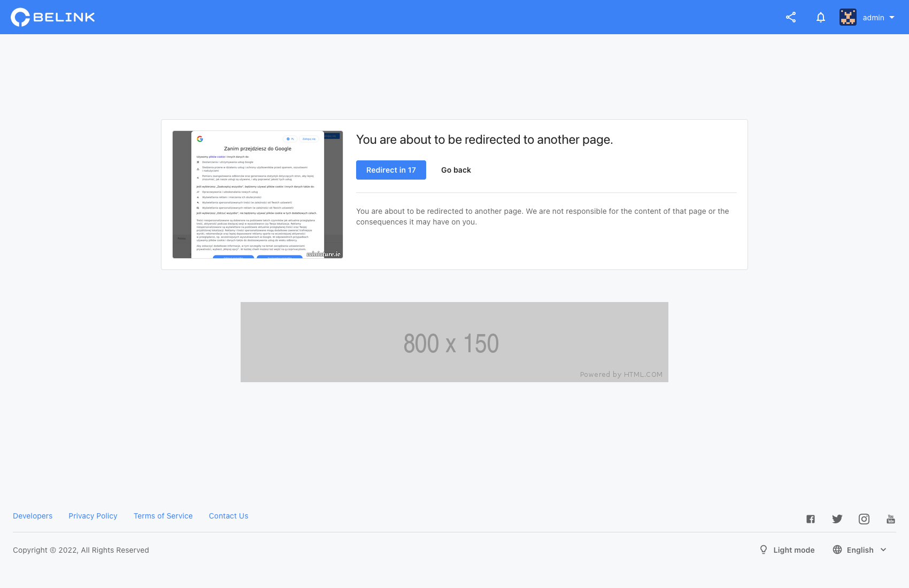Image resolution: width=909 pixels, height=588 pixels.
Task: Open Terms of Service link
Action: pos(163,516)
